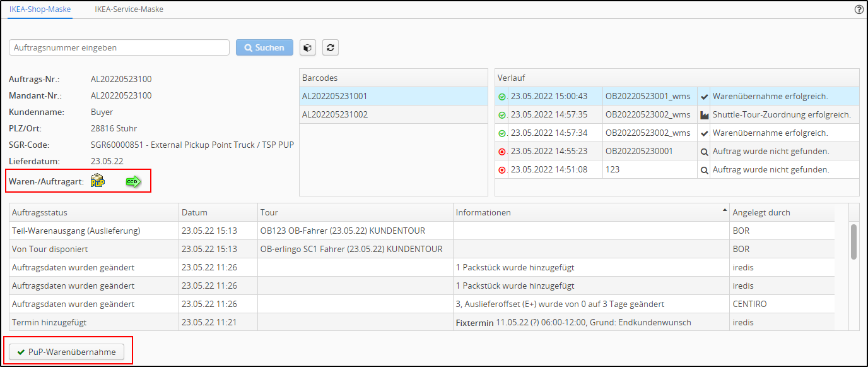The width and height of the screenshot is (868, 367).
Task: Click red error icon of 14:51:08 entry
Action: 502,170
